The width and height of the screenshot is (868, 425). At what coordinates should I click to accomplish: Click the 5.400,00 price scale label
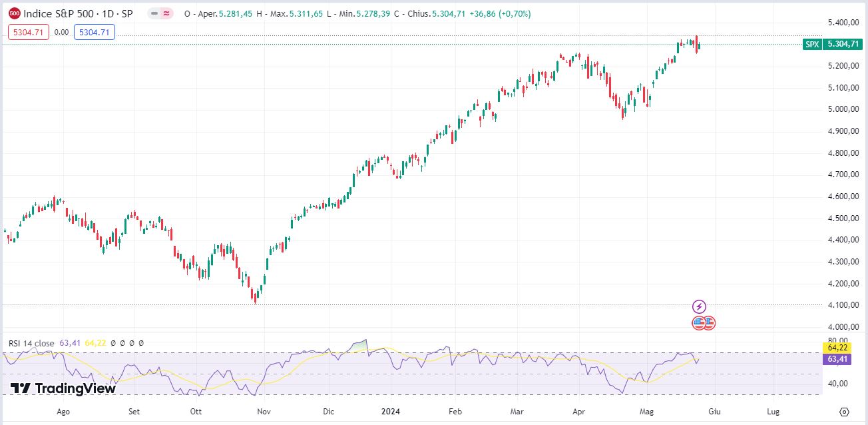coord(845,23)
